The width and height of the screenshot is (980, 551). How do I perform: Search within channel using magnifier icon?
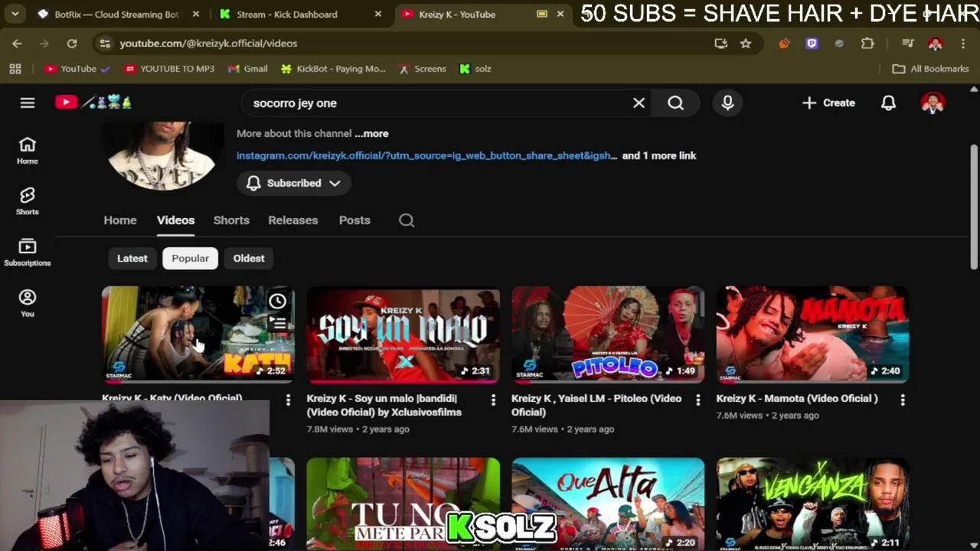[x=407, y=220]
